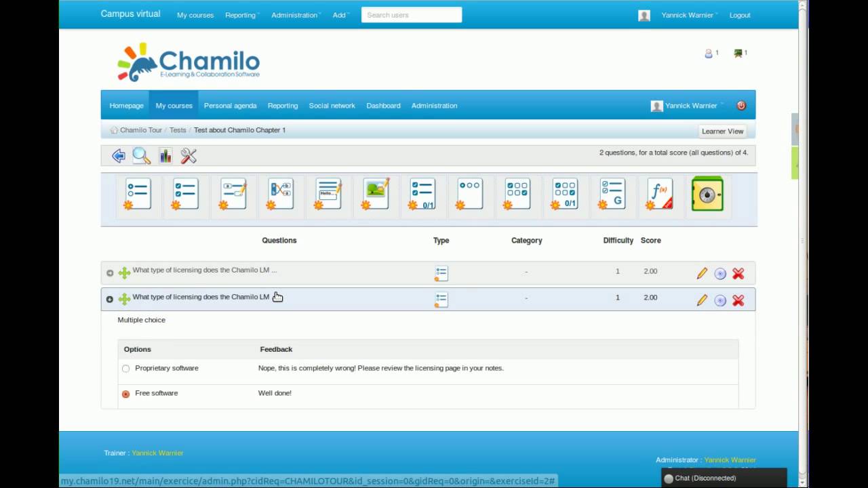
Task: Add an open 'Hello...' text question
Action: (328, 194)
